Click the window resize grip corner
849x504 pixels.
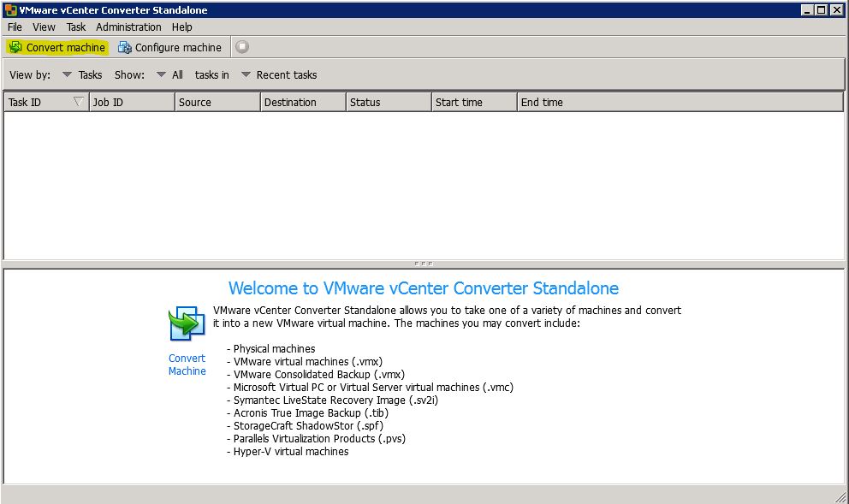pos(840,496)
